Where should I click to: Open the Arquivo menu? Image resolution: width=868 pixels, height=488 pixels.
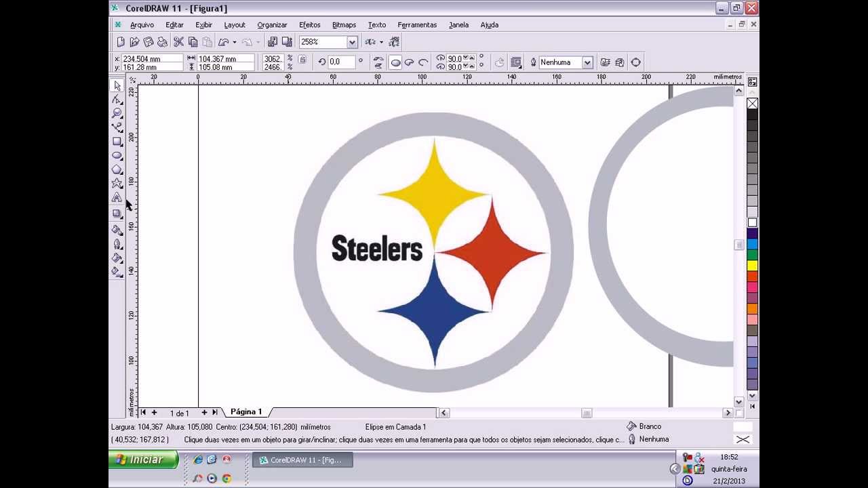[x=142, y=25]
